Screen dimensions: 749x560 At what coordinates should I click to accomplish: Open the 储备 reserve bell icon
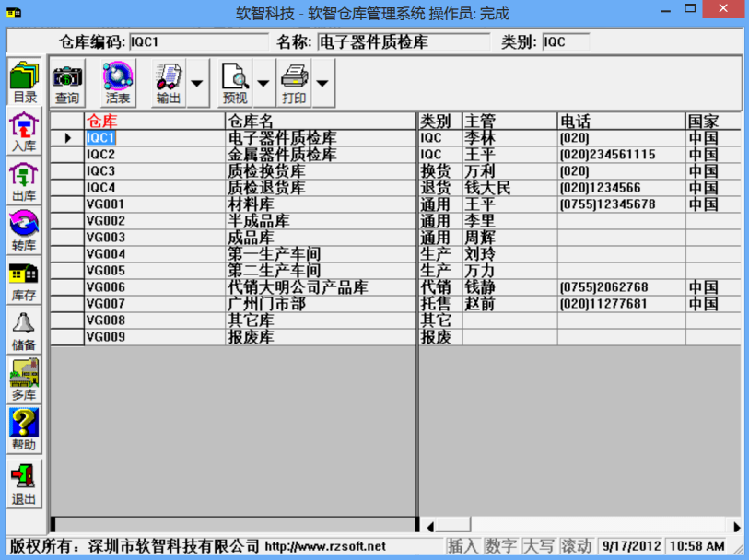[x=24, y=331]
